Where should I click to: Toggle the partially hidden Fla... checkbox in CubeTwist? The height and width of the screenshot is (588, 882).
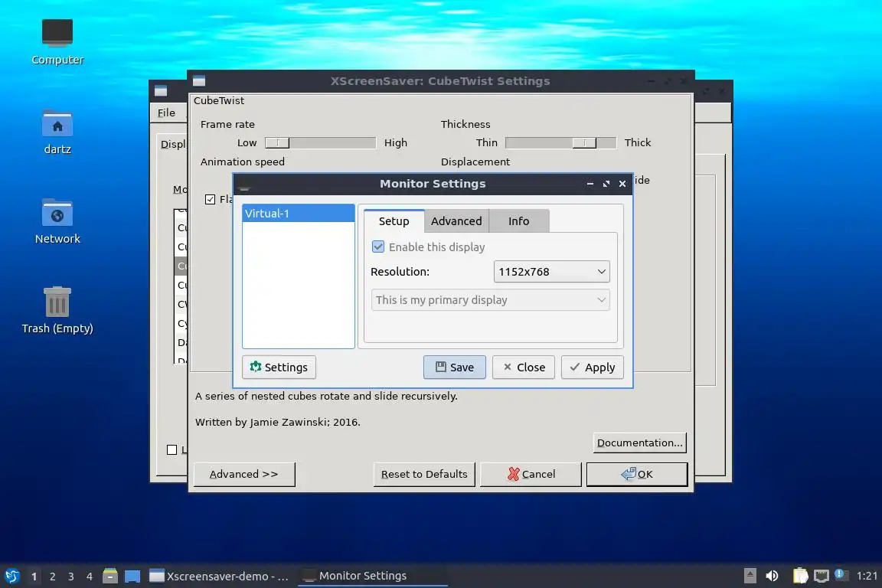coord(211,199)
